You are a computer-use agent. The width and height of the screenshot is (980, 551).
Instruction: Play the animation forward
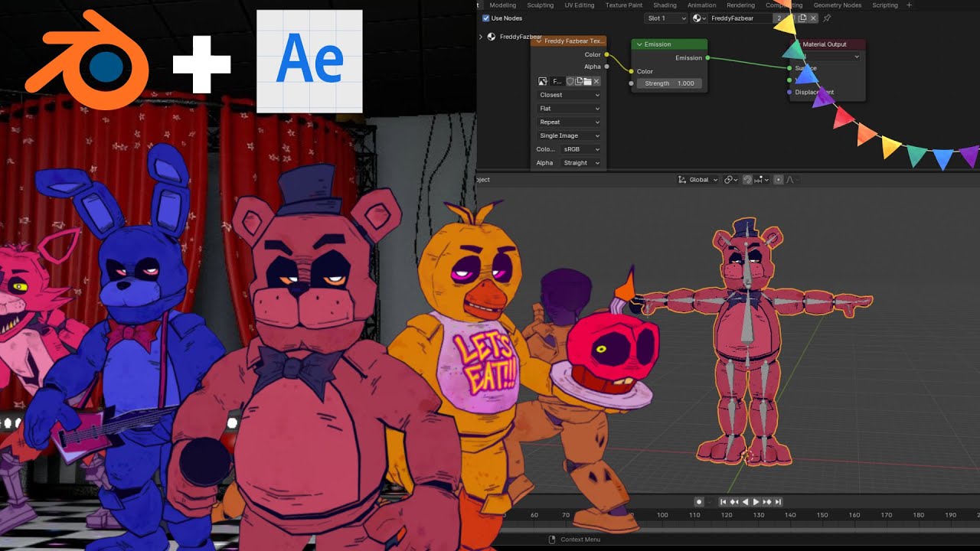coord(756,502)
